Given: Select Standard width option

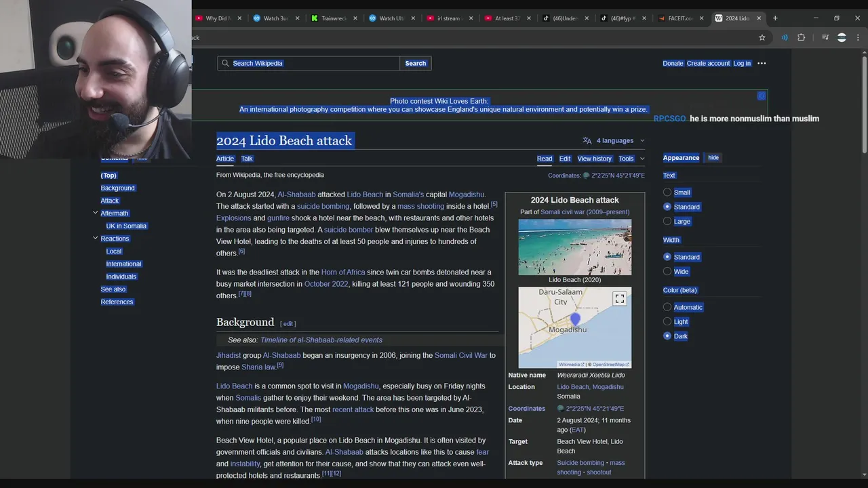Looking at the screenshot, I should pyautogui.click(x=667, y=257).
